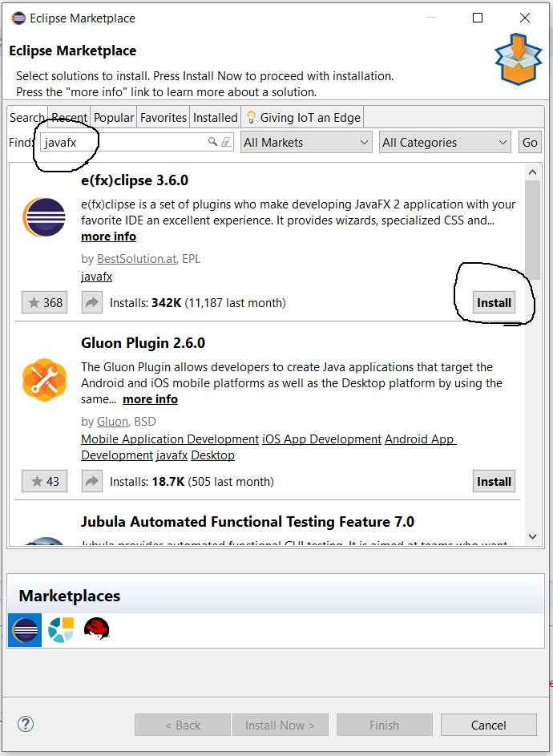Click the Jubula Automated Functional Testing Feature title
This screenshot has height=756, width=553.
point(248,522)
